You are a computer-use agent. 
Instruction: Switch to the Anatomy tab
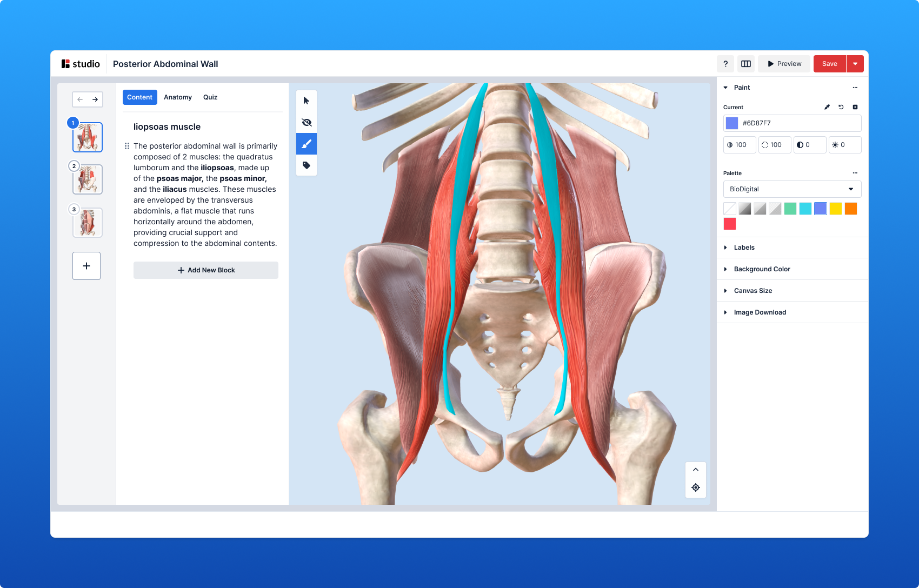[178, 97]
